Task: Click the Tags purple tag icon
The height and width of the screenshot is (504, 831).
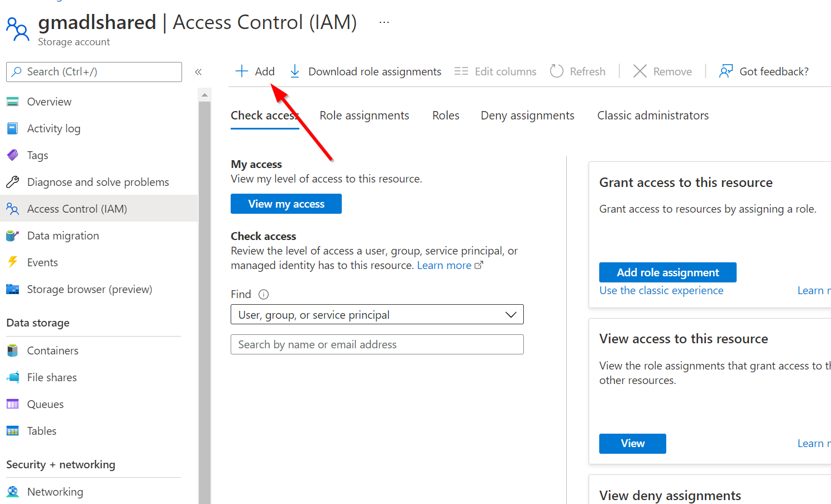Action: 12,155
